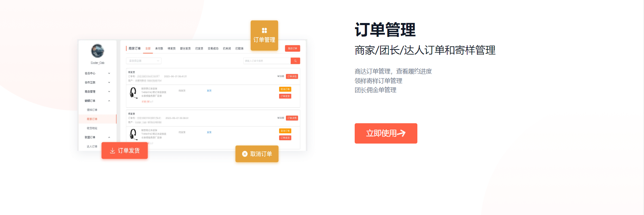Viewport: 644px width, 215px height.
Task: Collapse the 联盟订单 sidebar section
Action: [x=109, y=137]
